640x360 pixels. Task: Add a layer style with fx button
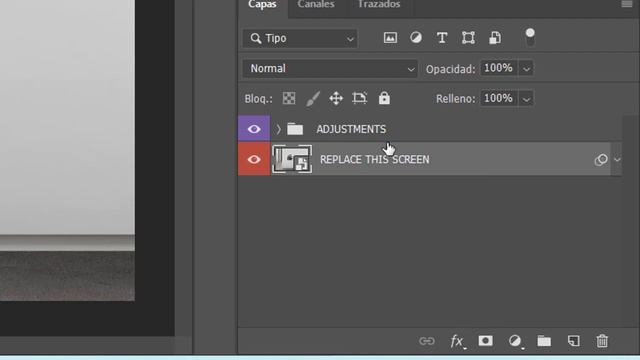tap(458, 341)
